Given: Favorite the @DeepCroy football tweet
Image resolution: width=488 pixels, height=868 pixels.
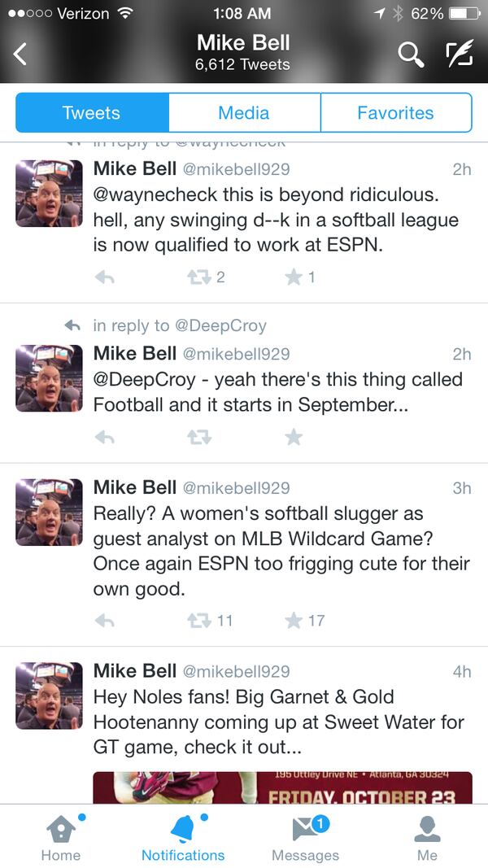Looking at the screenshot, I should coord(294,438).
